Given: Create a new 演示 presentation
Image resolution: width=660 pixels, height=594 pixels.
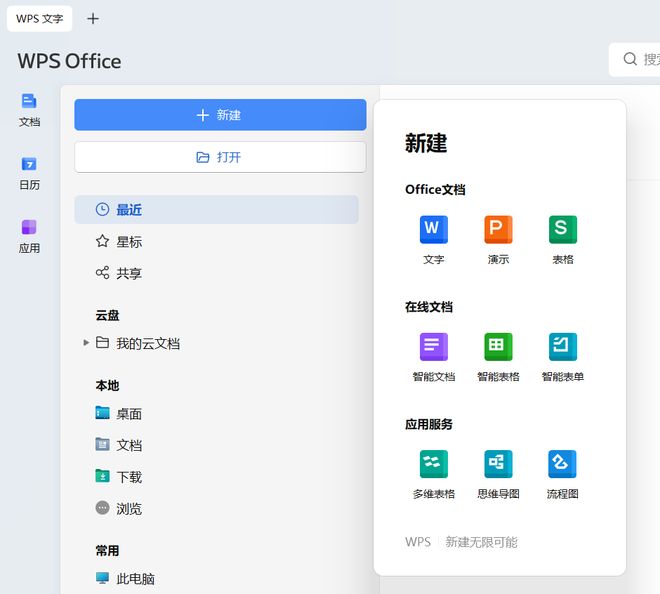Looking at the screenshot, I should tap(498, 240).
